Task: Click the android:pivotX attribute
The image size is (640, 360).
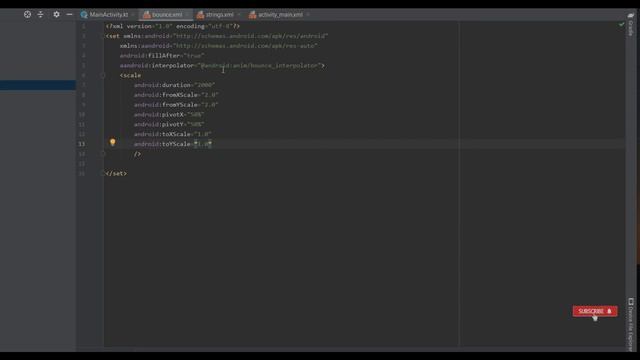Action: [169, 115]
